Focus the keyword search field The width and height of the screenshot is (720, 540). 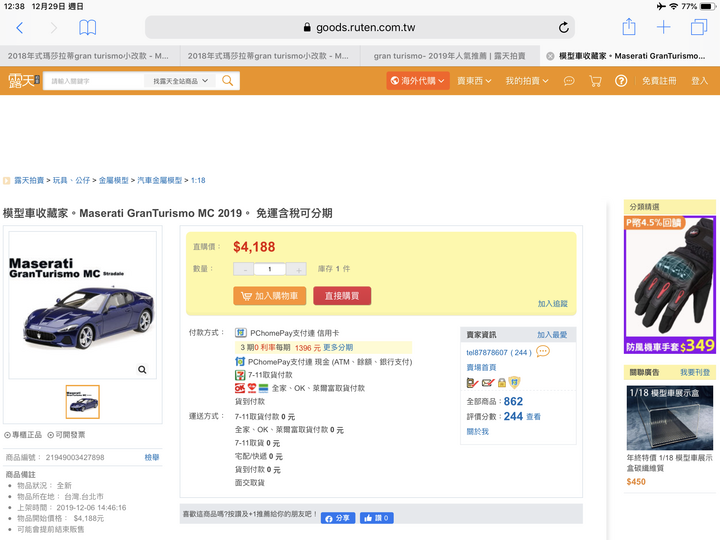94,81
